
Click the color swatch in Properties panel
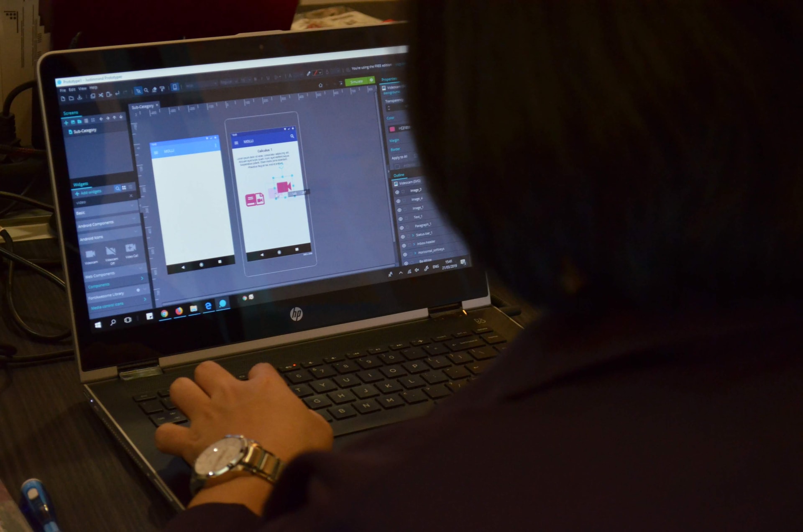(x=393, y=128)
